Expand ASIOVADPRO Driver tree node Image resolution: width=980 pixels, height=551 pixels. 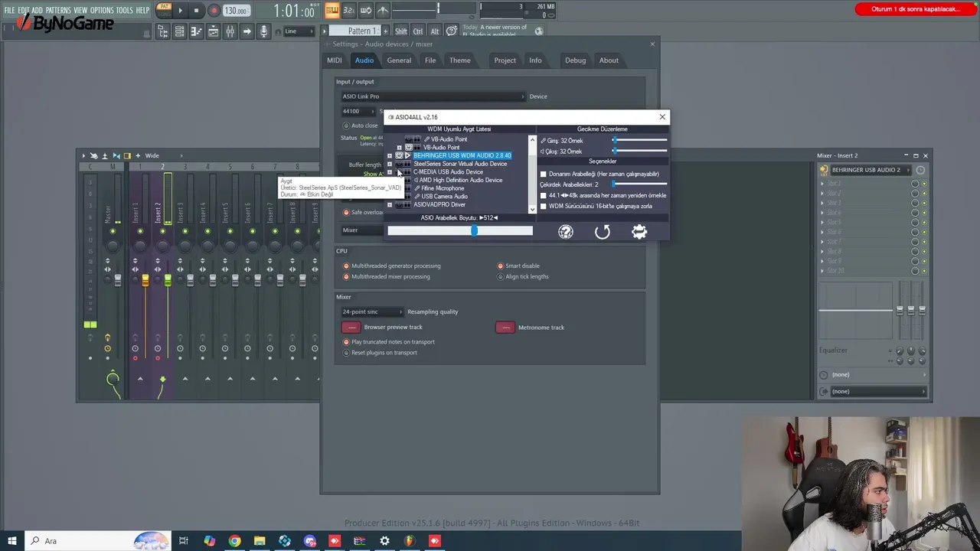coord(390,205)
